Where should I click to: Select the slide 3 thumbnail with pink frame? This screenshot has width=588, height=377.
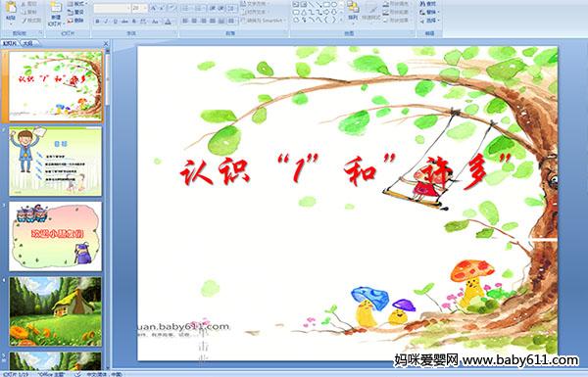[x=56, y=236]
